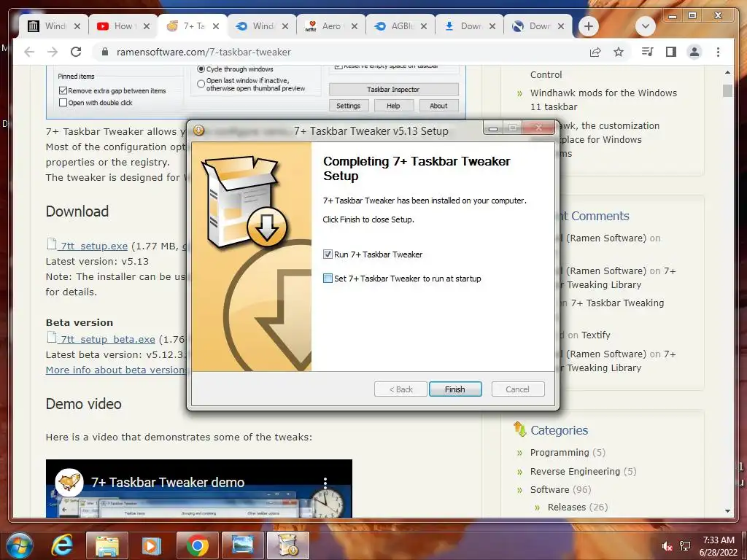Enable Set 7+ Taskbar Tweaker to run at startup
747x560 pixels.
coord(328,278)
